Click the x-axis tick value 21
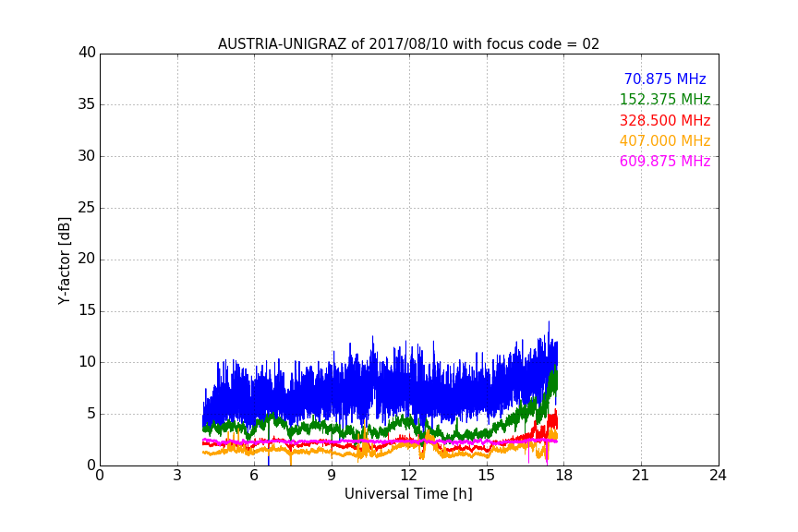Viewport: 798px width, 532px height. 641,476
